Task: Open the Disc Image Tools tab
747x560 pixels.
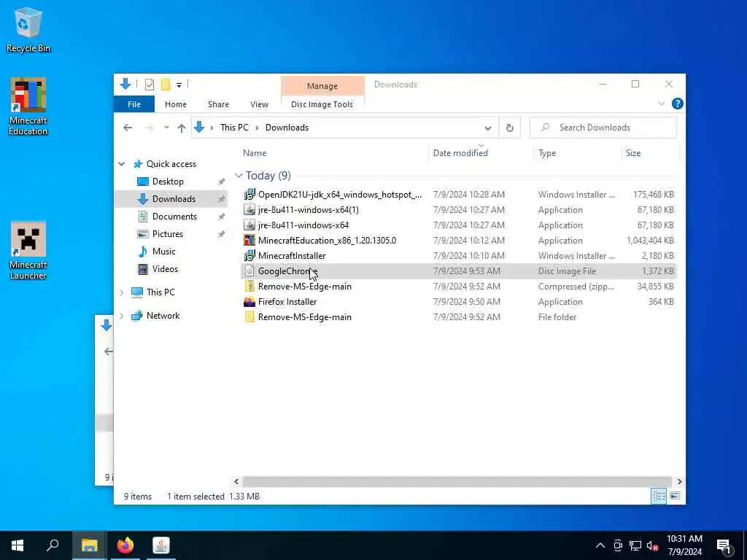Action: point(322,104)
